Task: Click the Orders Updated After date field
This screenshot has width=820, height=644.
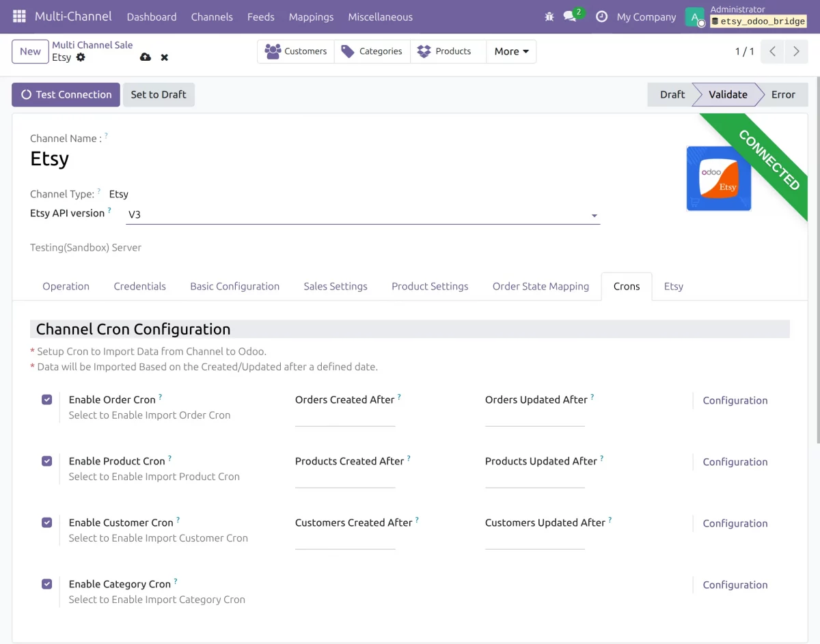Action: (535, 419)
